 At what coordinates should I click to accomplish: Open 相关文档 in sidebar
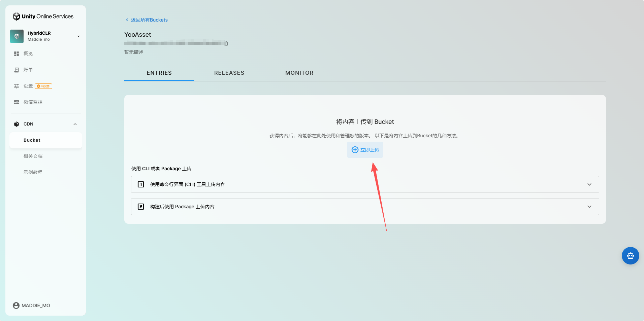coord(33,156)
